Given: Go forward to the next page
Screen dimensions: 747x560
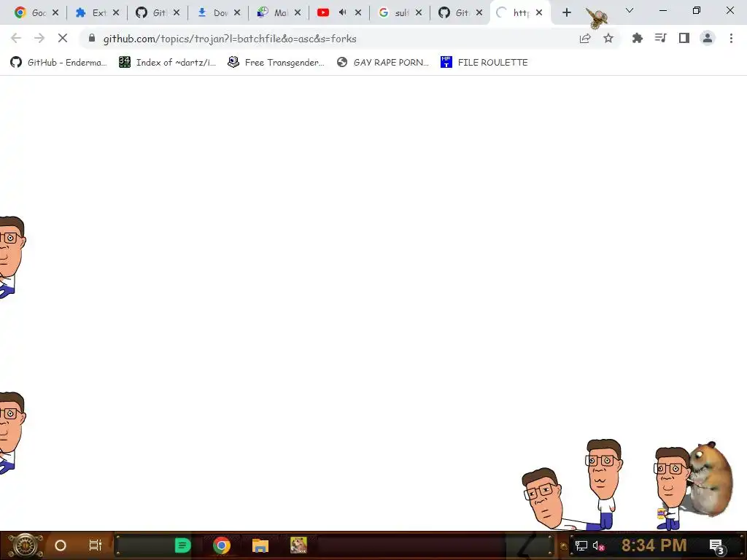Looking at the screenshot, I should click(x=39, y=38).
